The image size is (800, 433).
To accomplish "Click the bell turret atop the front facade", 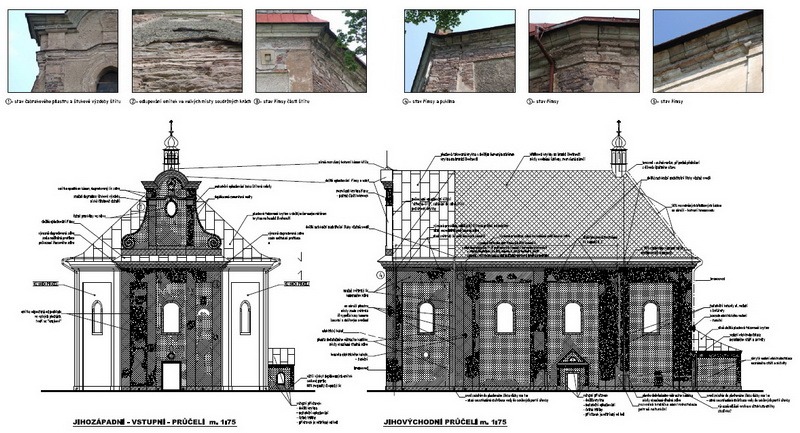I will tap(171, 155).
